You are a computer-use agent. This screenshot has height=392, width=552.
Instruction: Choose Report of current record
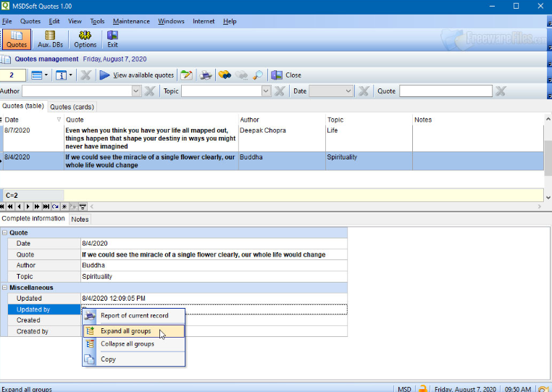tap(134, 316)
